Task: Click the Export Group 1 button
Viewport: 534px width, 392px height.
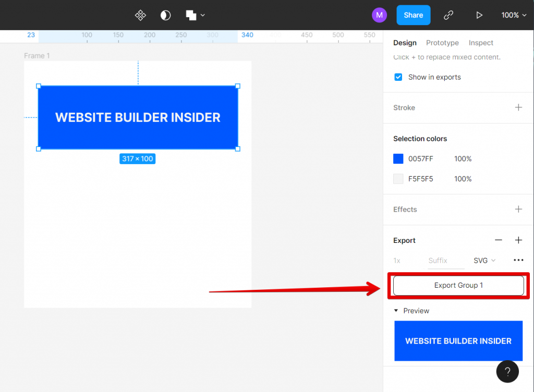Action: (x=458, y=285)
